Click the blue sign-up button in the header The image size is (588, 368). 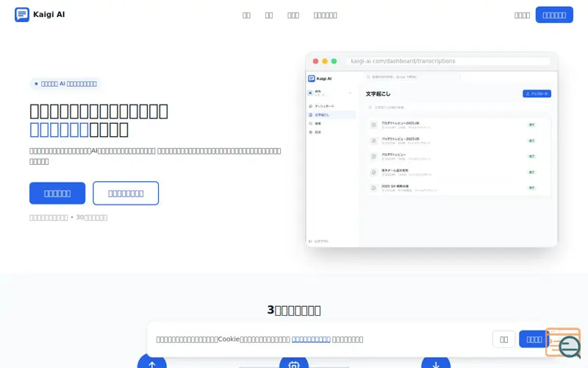tap(554, 15)
